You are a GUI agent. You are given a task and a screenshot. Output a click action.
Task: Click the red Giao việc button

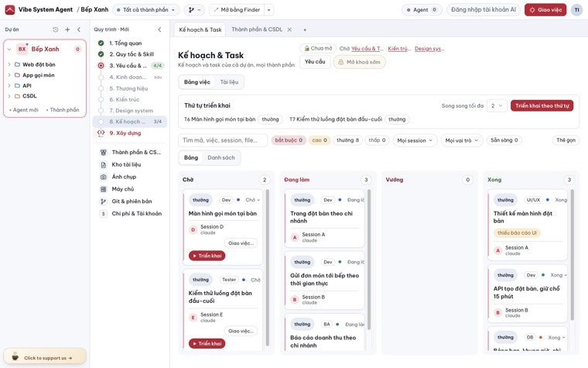[545, 10]
